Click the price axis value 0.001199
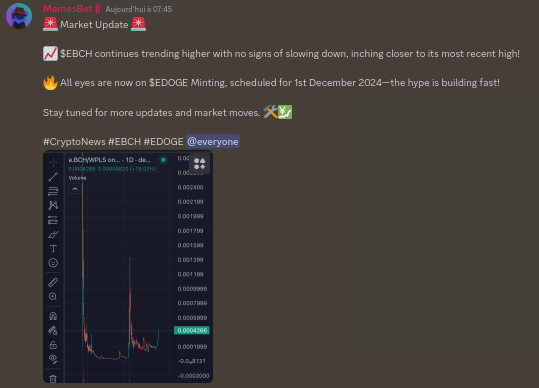Viewport: 539px width, 388px height. [x=190, y=274]
